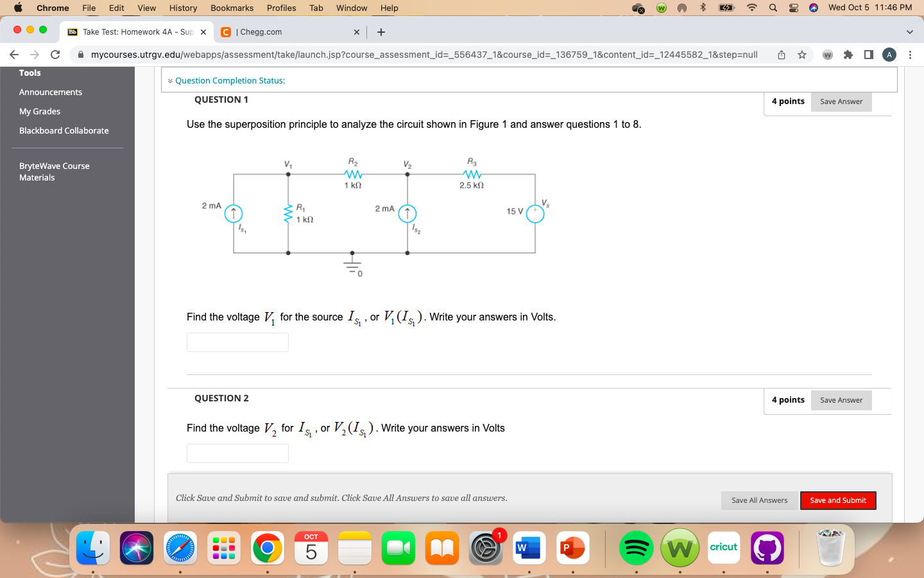Open Launchpad from the Dock

pyautogui.click(x=223, y=547)
